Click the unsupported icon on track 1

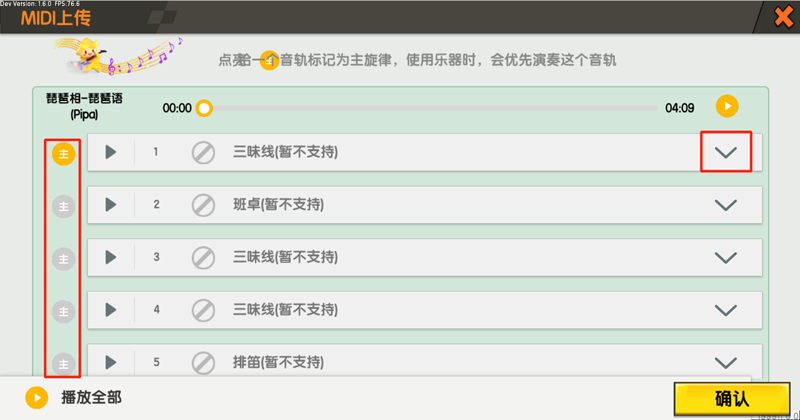pos(203,152)
